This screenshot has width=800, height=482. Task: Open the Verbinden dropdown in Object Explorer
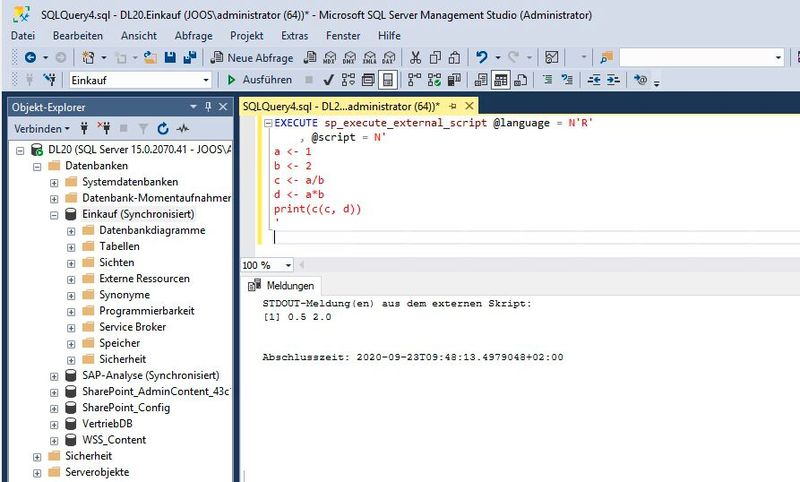(x=42, y=129)
